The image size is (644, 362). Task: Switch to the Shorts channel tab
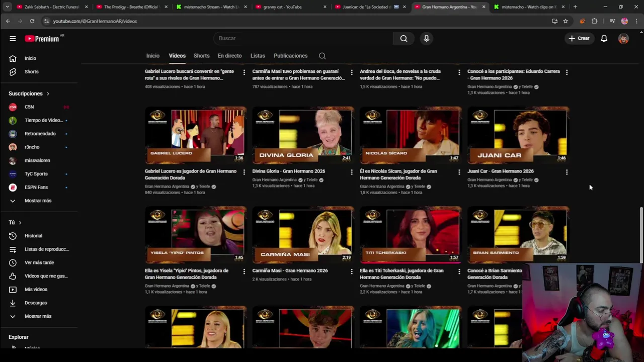click(x=201, y=56)
